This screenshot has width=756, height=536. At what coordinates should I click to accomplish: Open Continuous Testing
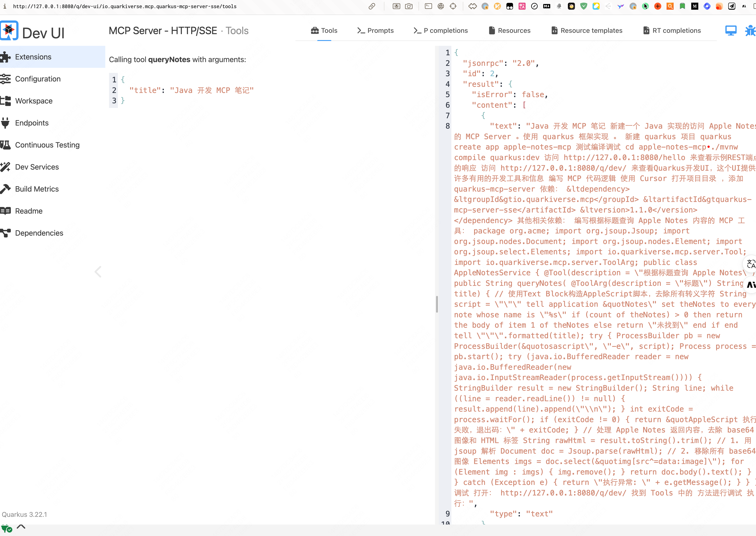pyautogui.click(x=52, y=145)
